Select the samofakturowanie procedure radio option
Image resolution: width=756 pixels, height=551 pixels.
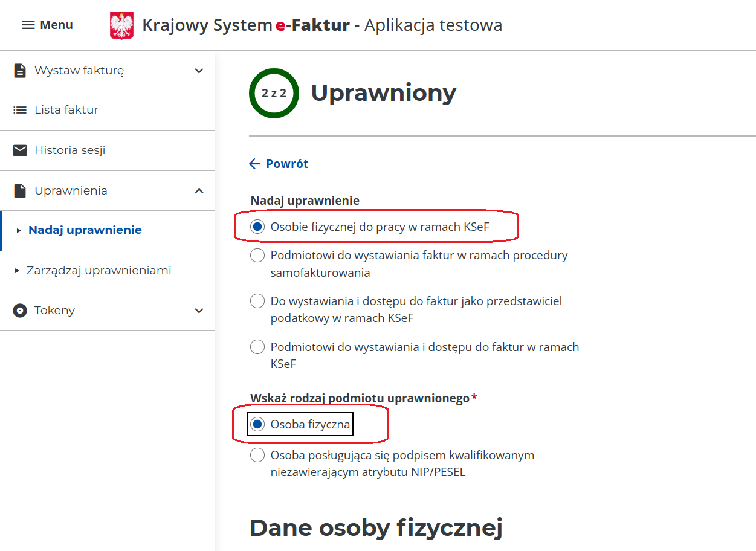[x=257, y=256]
